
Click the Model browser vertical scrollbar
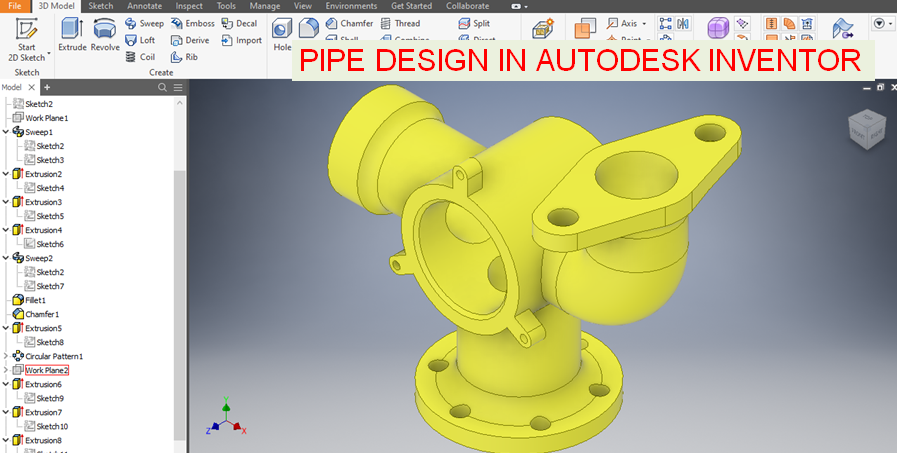pyautogui.click(x=180, y=303)
